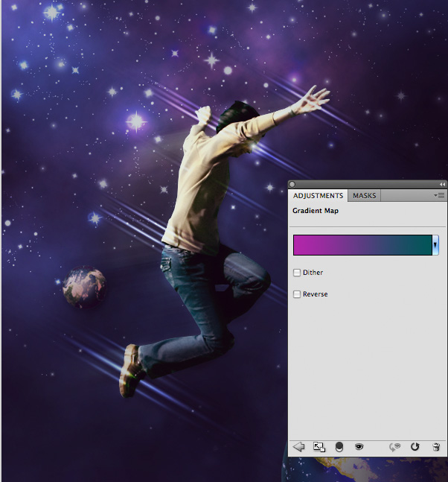
Task: Click the Gradient Map title text
Action: [316, 211]
